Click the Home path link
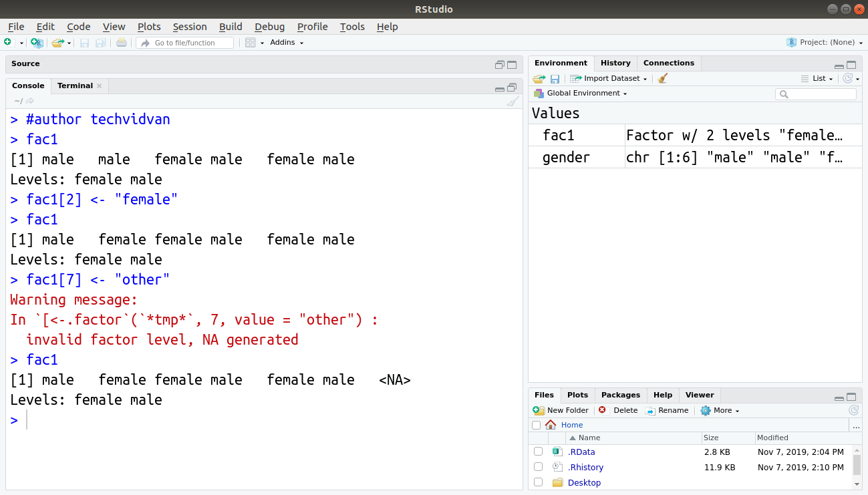The height and width of the screenshot is (495, 868). coord(572,425)
